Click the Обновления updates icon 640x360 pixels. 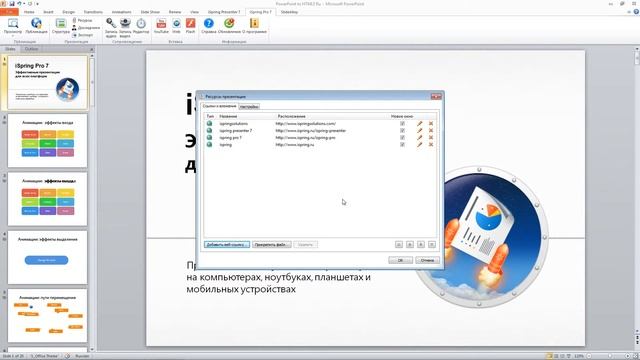click(x=229, y=26)
